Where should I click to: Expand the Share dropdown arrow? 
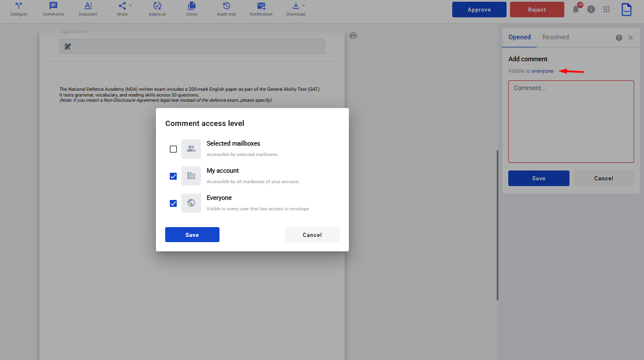coord(130,5)
